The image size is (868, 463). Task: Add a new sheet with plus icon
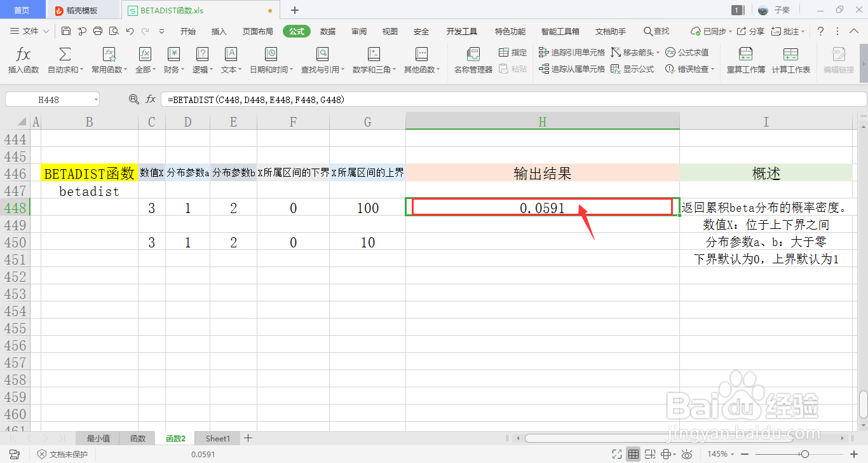point(248,438)
